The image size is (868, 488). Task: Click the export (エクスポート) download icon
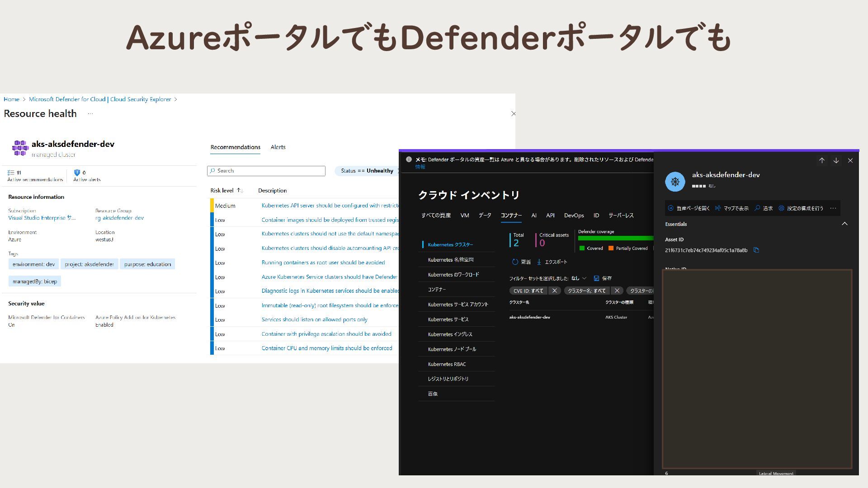click(x=539, y=262)
